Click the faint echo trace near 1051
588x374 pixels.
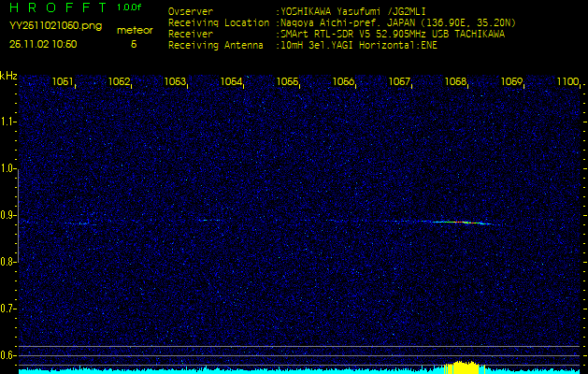pyautogui.click(x=79, y=223)
